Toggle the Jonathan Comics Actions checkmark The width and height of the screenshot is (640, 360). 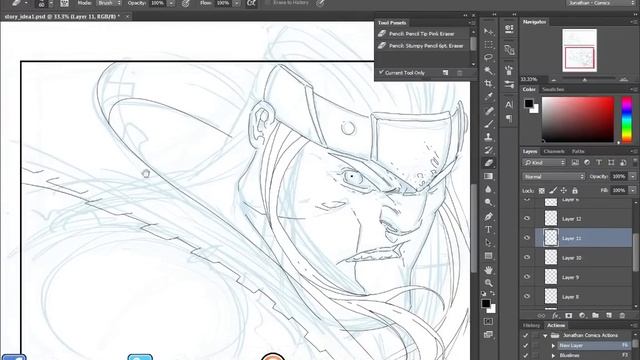[x=525, y=335]
